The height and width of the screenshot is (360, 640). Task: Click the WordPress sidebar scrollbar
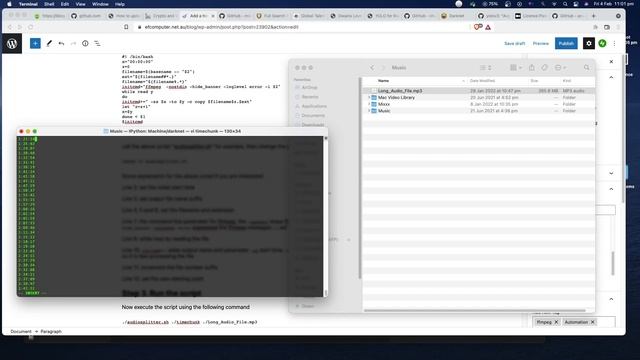[x=613, y=263]
